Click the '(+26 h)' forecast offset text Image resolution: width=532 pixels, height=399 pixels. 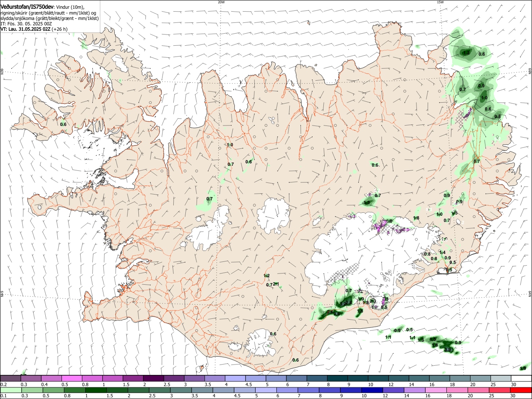pos(60,29)
